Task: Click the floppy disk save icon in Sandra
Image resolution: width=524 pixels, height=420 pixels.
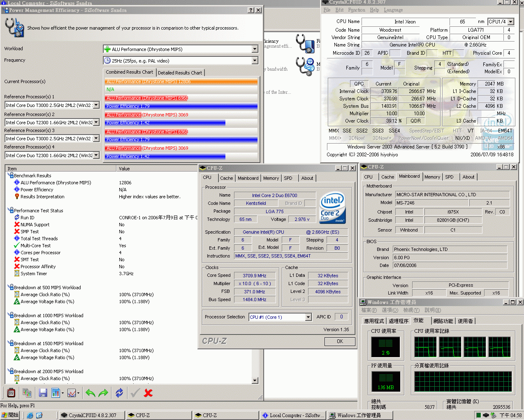Action: (43, 393)
